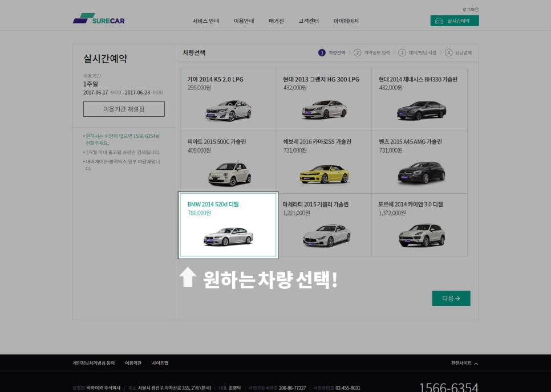The image size is (551, 392).
Task: Open the 이용안내 menu
Action: (x=244, y=21)
